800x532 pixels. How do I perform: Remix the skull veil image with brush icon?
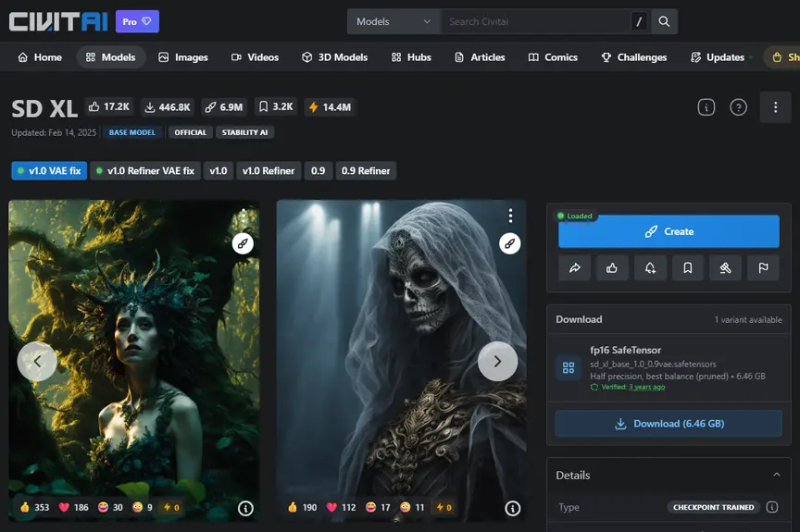pos(509,243)
